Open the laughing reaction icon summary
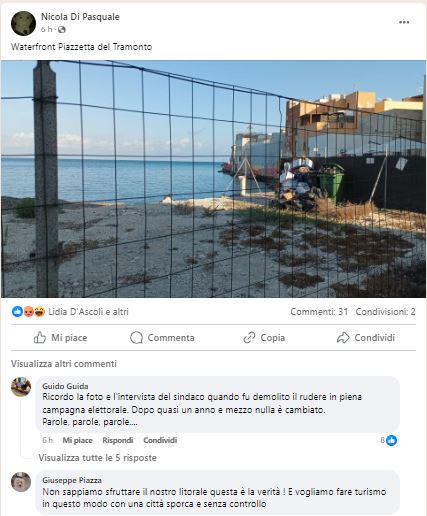Screen dimensions: 427x516 [39, 312]
